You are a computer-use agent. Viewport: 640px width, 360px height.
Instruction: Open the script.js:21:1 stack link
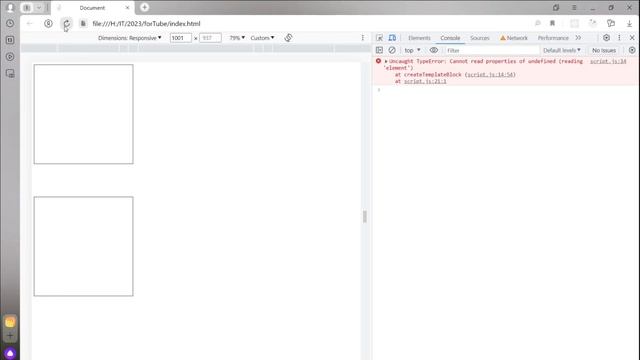point(425,81)
